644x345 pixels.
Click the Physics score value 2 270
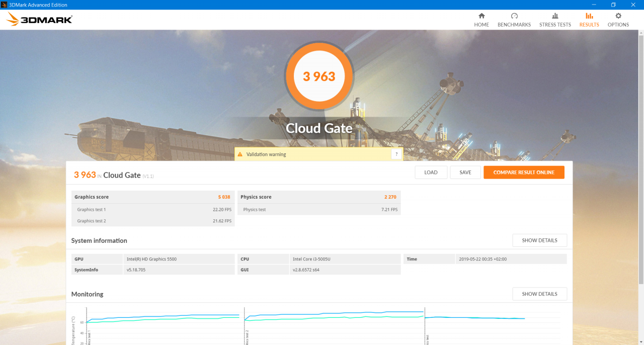(391, 197)
